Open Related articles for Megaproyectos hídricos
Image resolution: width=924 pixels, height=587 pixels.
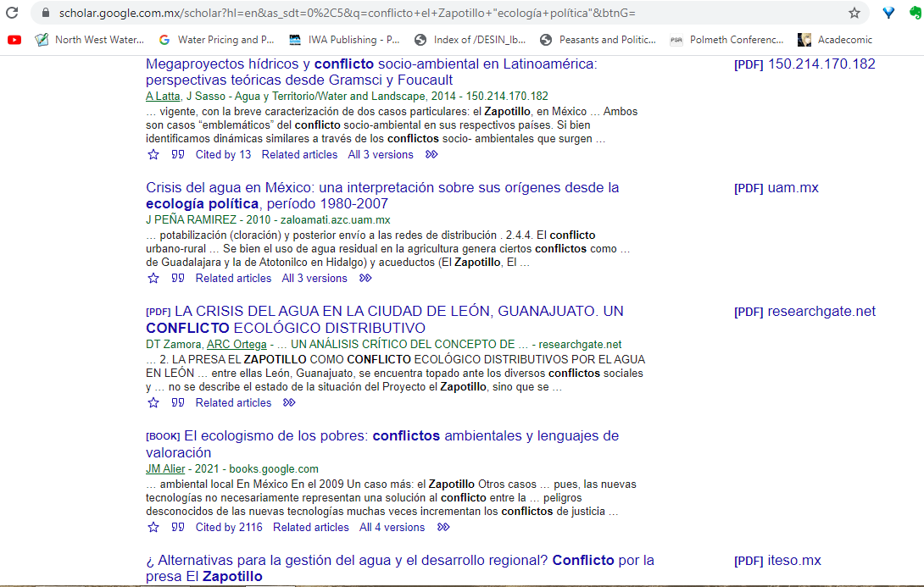299,155
